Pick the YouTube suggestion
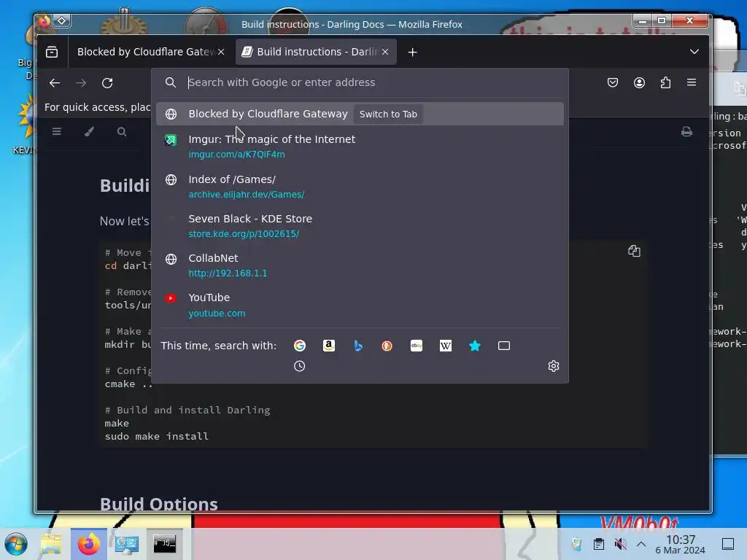Image resolution: width=747 pixels, height=560 pixels. click(360, 305)
